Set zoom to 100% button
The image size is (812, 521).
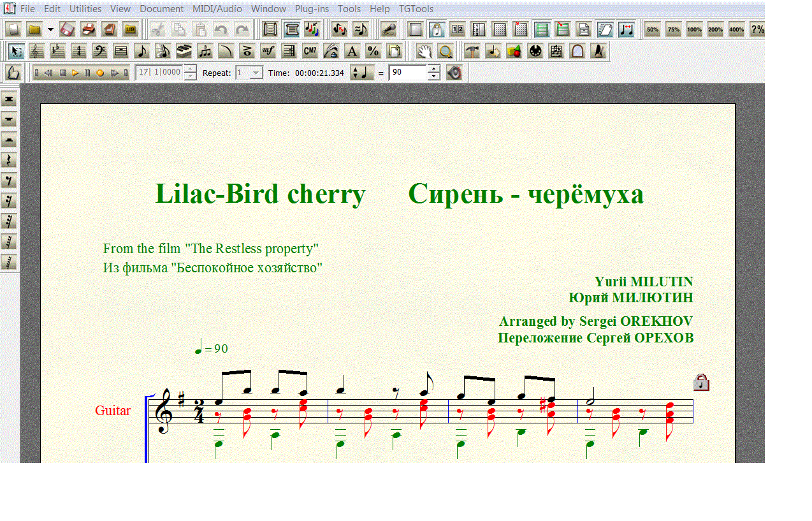pos(694,29)
